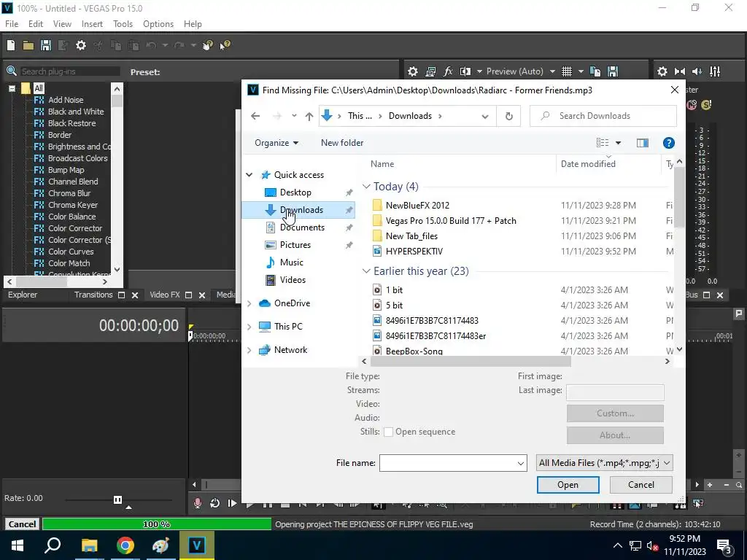The width and height of the screenshot is (747, 560).
Task: Open the Insert menu
Action: click(92, 24)
